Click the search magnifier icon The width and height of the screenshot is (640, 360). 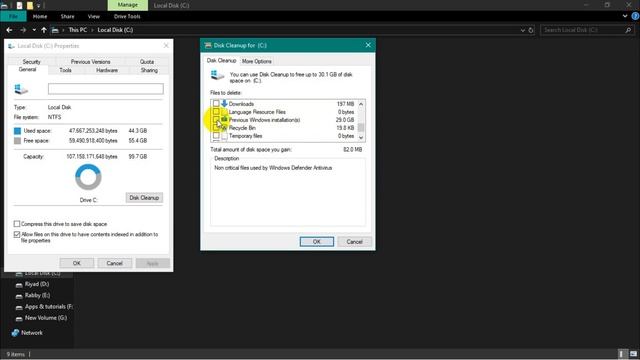(628, 30)
